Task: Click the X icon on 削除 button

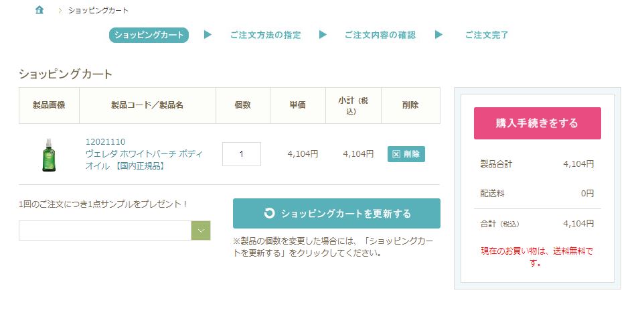Action: [396, 154]
